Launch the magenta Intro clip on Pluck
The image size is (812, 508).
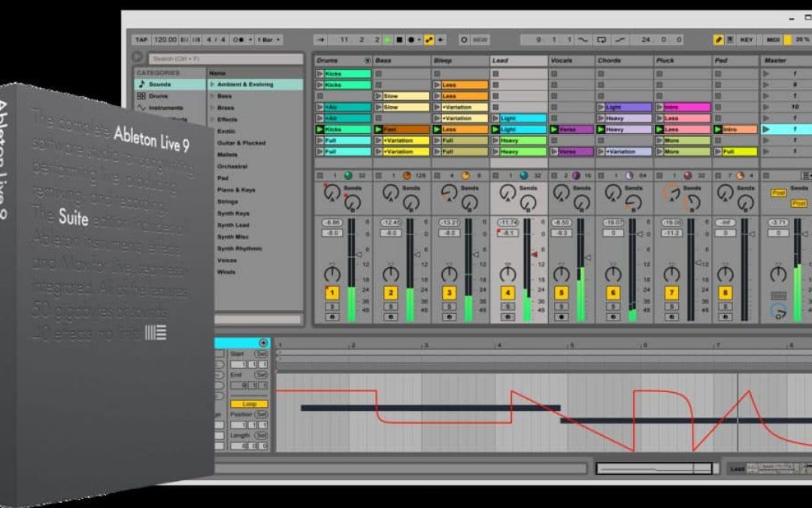coord(659,107)
